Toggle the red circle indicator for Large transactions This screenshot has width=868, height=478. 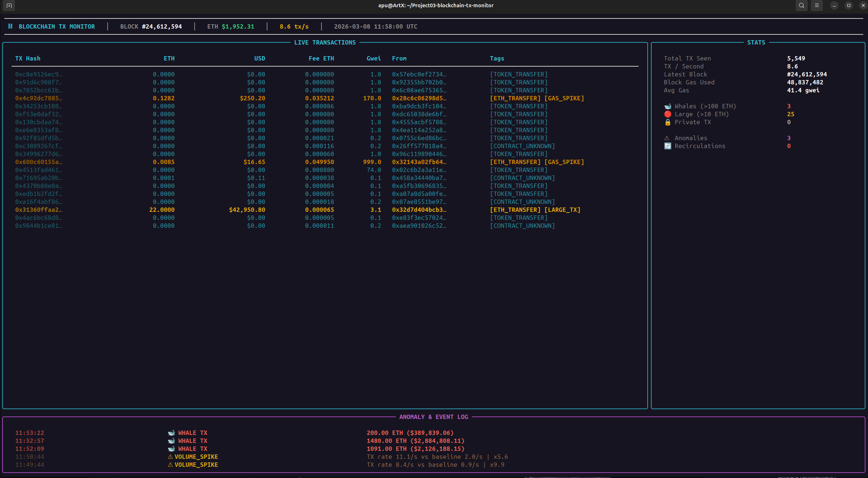[667, 114]
